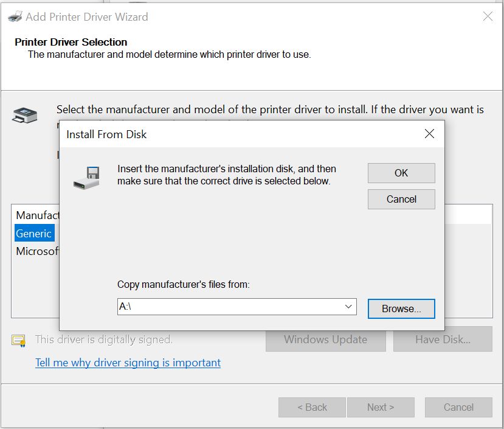The width and height of the screenshot is (504, 429).
Task: Click the Manufacturer column header
Action: (36, 215)
